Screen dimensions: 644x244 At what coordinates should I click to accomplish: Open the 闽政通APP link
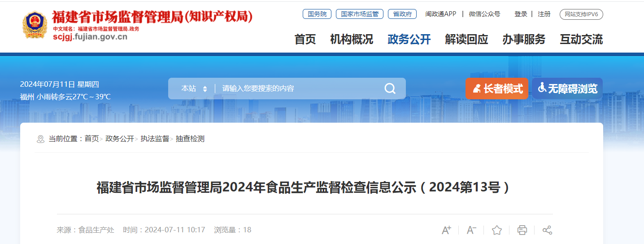(440, 14)
